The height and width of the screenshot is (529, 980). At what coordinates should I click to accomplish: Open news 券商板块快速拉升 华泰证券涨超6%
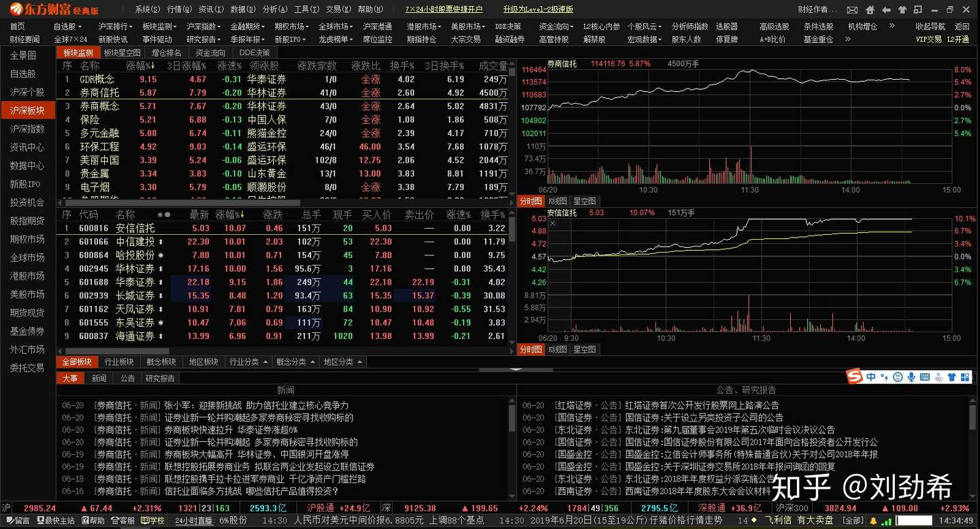pos(231,430)
